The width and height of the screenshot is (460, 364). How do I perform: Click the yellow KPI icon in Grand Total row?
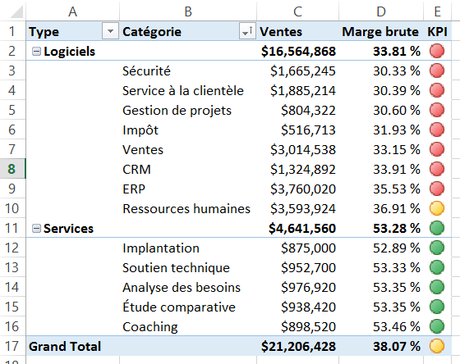[x=437, y=346]
